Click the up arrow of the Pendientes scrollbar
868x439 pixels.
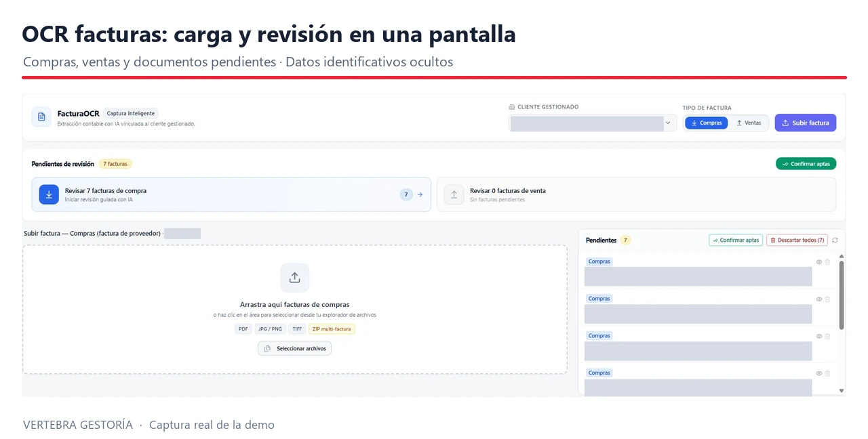coord(842,256)
